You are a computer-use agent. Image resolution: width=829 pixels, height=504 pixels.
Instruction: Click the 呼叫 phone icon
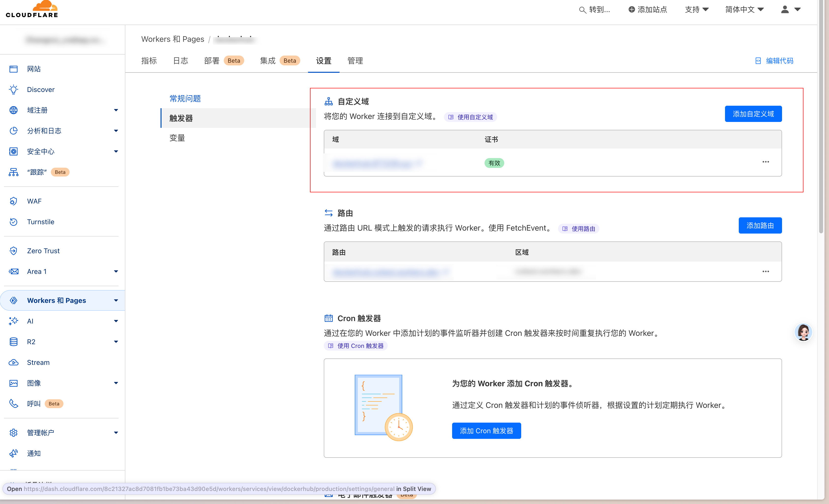14,404
